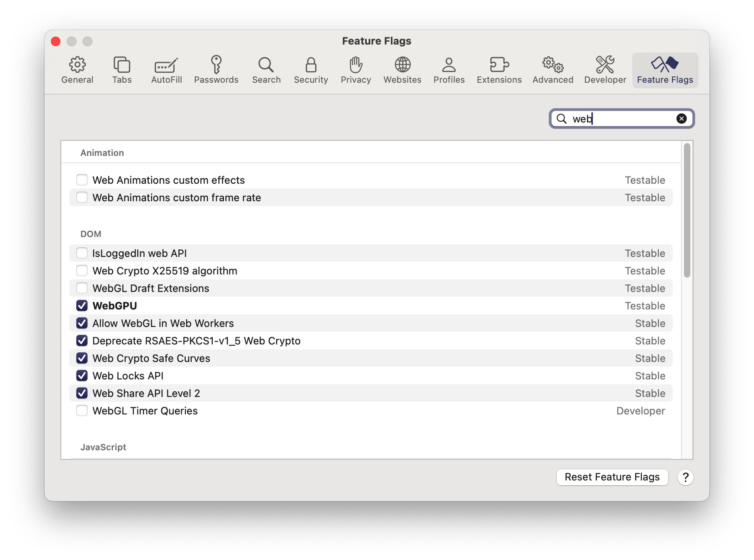Open the help question mark button
The width and height of the screenshot is (754, 560).
[686, 477]
